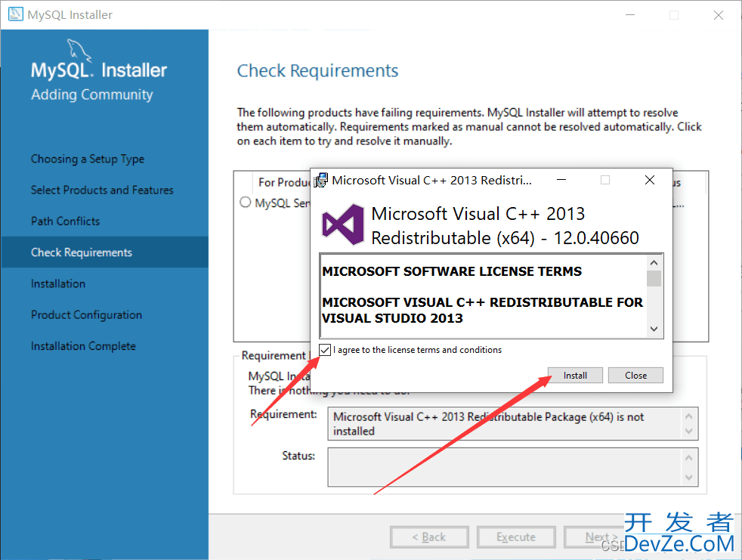This screenshot has height=560, width=742.
Task: Click the Status label
Action: click(x=298, y=456)
